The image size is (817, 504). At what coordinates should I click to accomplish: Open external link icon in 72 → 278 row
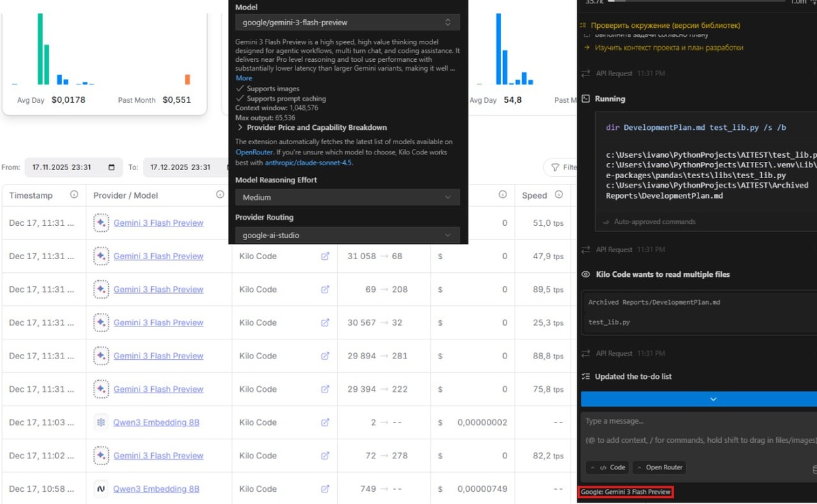325,456
